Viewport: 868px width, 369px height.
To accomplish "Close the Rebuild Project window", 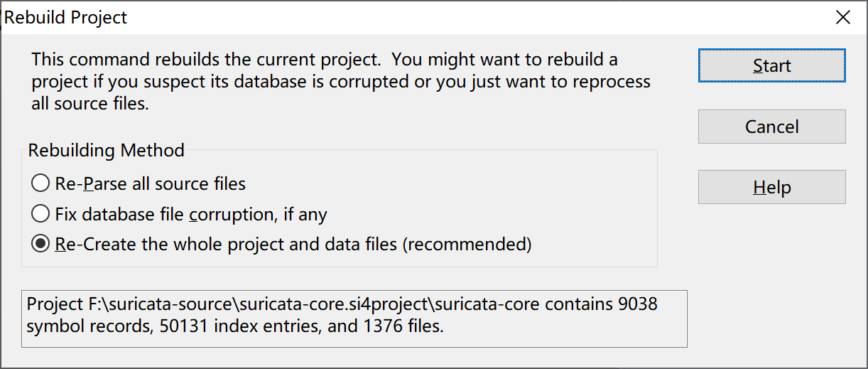I will pos(842,18).
